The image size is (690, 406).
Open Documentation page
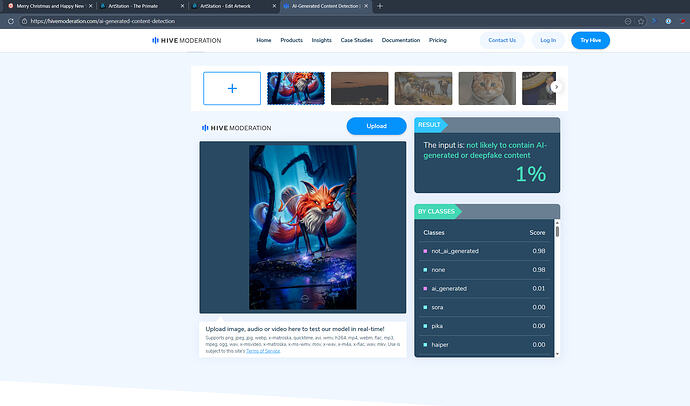click(401, 40)
